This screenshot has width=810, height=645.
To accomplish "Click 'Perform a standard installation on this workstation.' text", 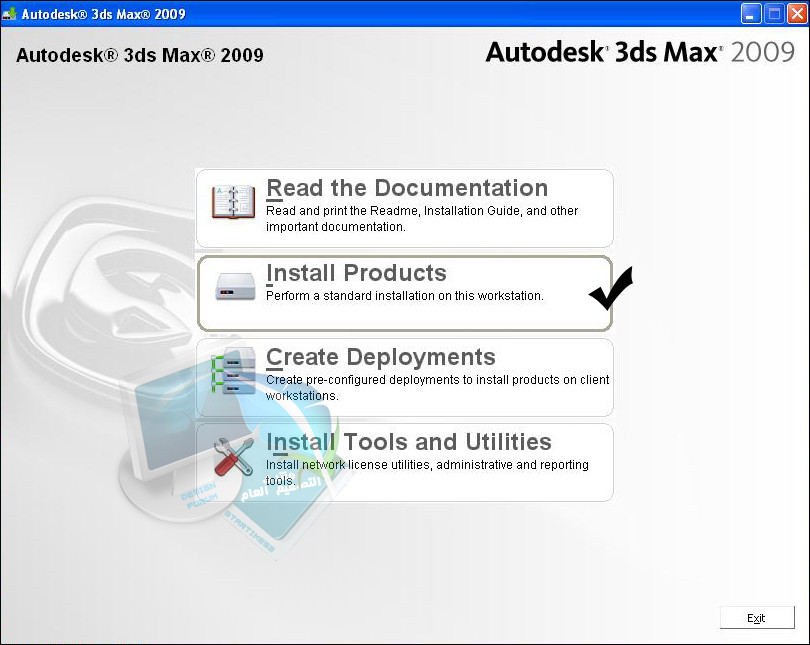I will pyautogui.click(x=404, y=296).
